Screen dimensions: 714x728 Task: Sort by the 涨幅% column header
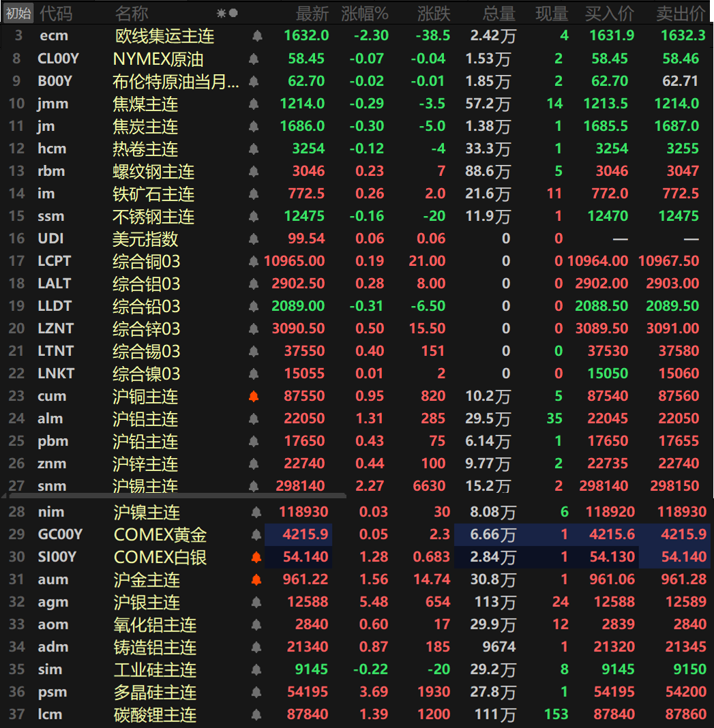(x=364, y=13)
